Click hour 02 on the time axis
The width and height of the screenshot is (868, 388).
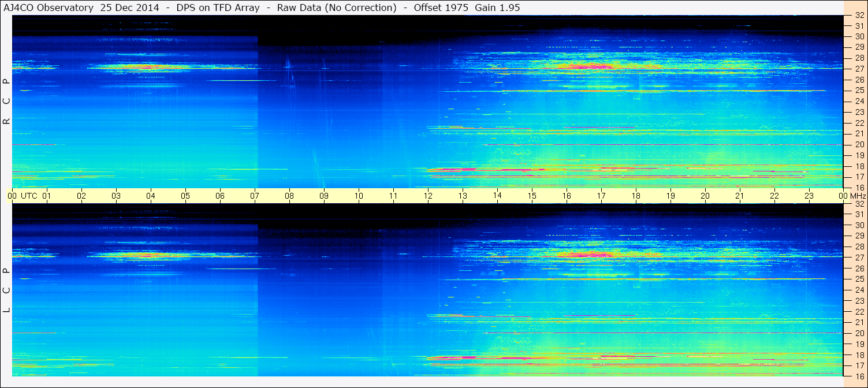click(x=81, y=196)
